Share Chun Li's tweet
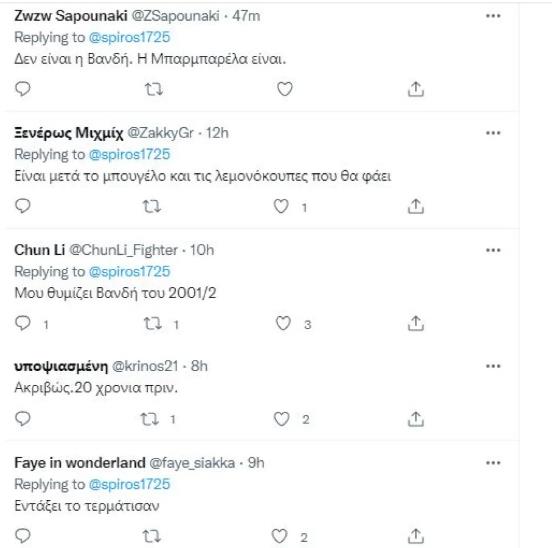 click(416, 323)
